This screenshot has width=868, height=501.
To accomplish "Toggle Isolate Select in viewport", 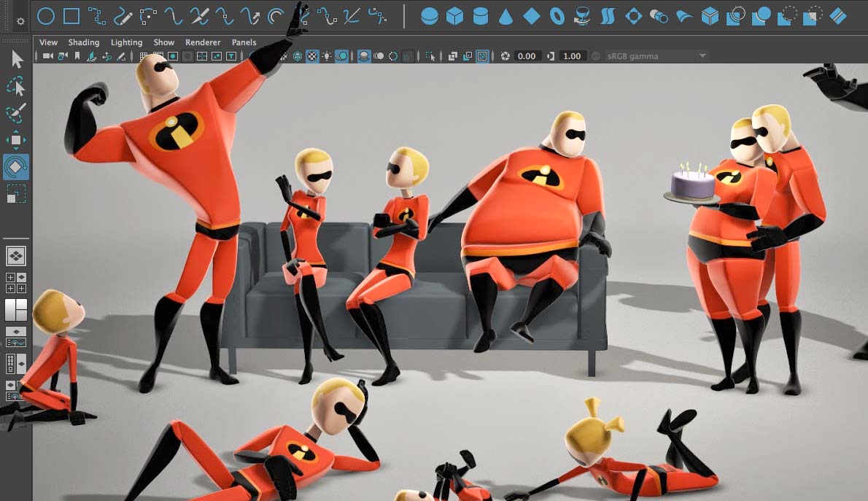I will point(430,56).
